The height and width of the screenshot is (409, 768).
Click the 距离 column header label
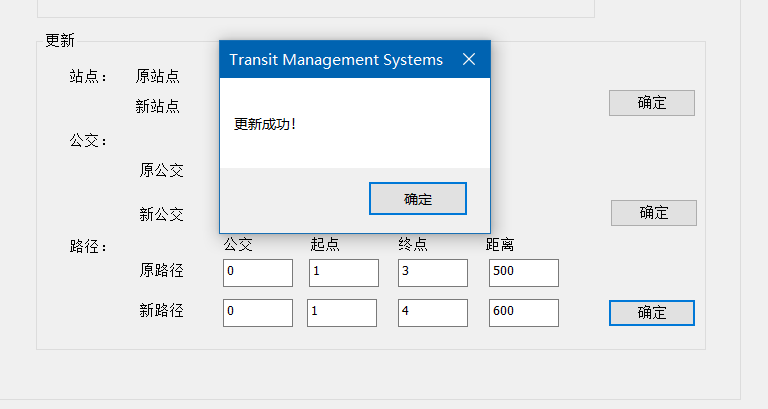[x=500, y=244]
